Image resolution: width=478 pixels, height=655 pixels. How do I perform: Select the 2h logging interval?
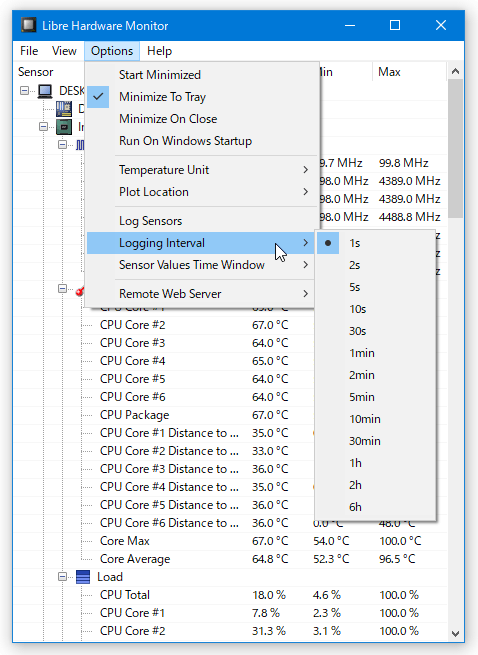[375, 485]
